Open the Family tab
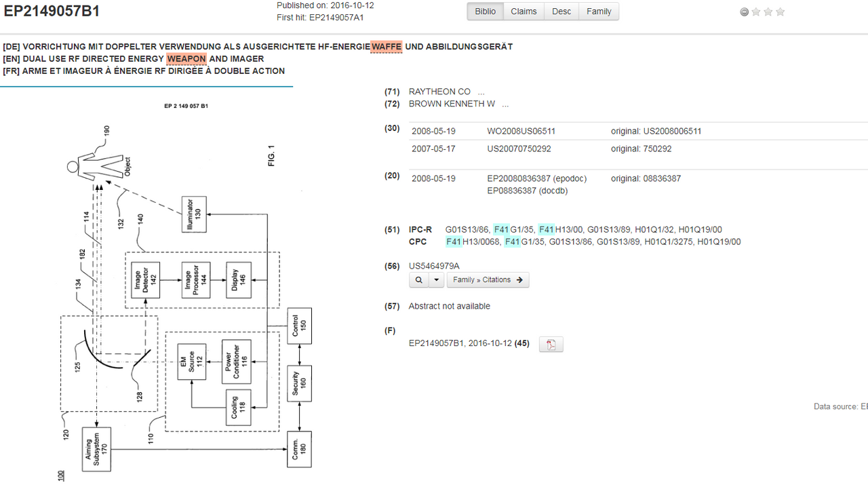Image resolution: width=868 pixels, height=504 pixels. [x=599, y=12]
